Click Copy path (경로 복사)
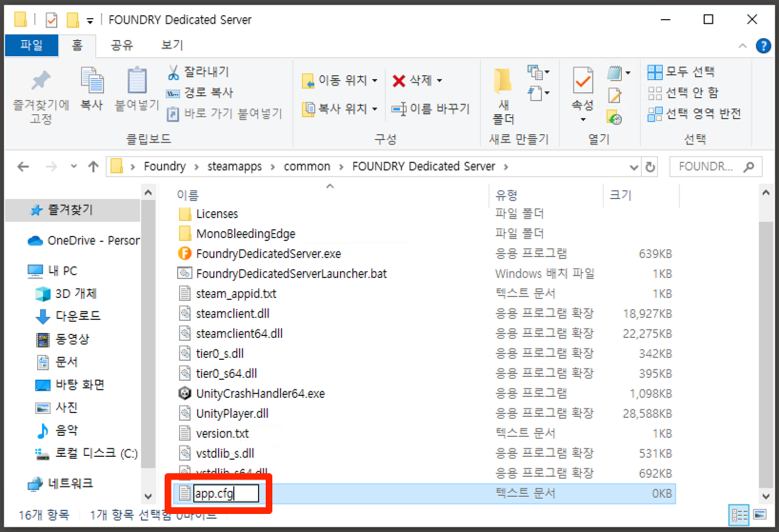 coord(199,93)
